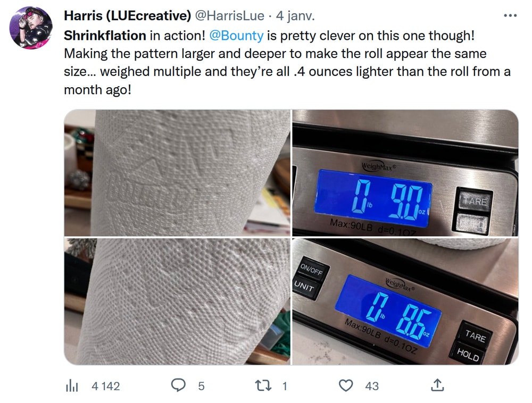Open the Harris (LUEcreative) display name

click(x=127, y=15)
